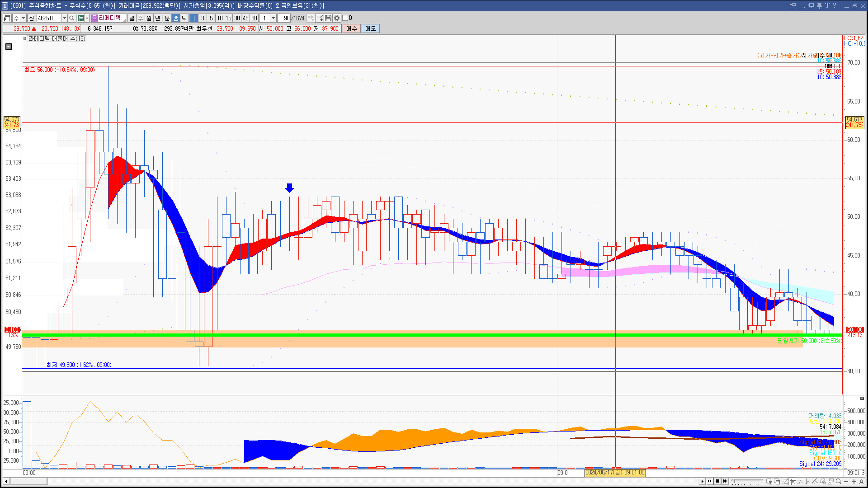Open the data grid icon at chart left
This screenshot has height=488, width=868.
pos(9,47)
